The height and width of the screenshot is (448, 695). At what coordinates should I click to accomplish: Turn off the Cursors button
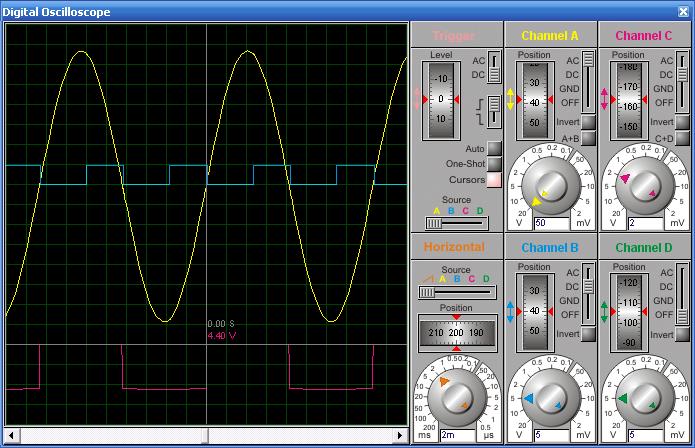pyautogui.click(x=493, y=180)
